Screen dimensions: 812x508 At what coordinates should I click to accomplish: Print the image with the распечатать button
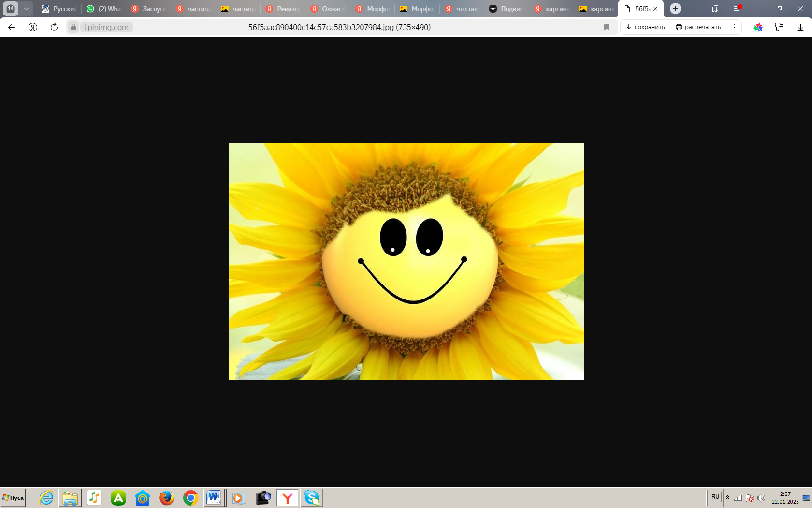click(698, 27)
